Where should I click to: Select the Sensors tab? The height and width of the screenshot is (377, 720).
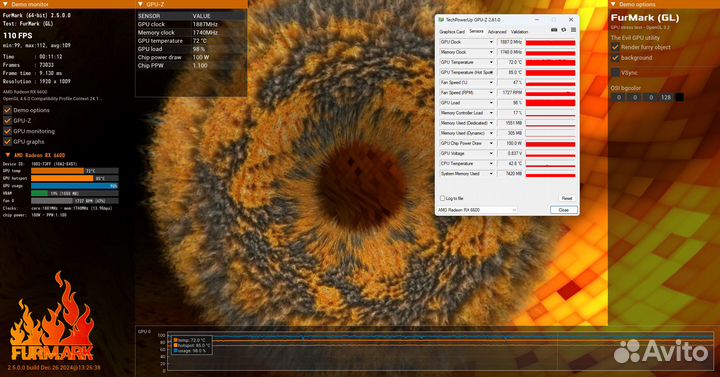point(476,31)
